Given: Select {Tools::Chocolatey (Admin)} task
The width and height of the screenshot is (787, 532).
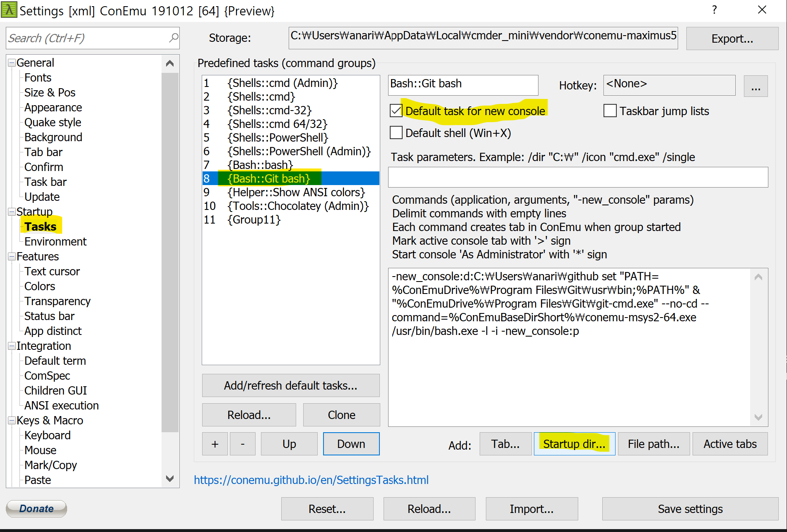Looking at the screenshot, I should click(291, 206).
